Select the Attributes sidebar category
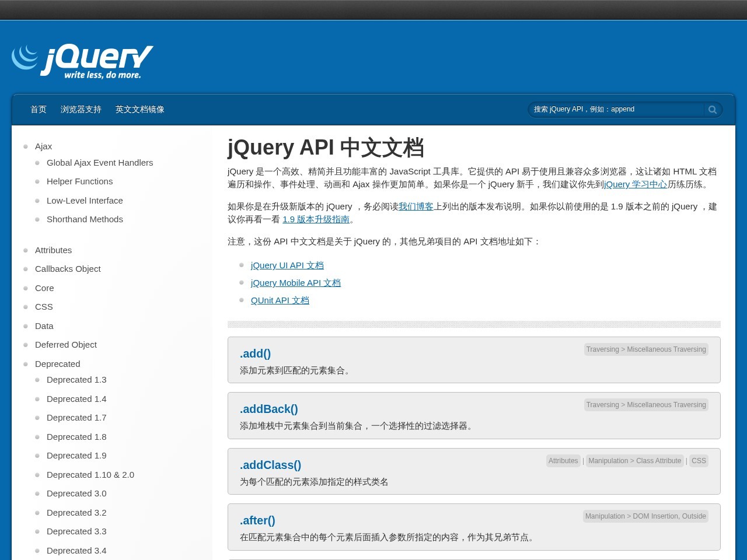 pos(54,250)
